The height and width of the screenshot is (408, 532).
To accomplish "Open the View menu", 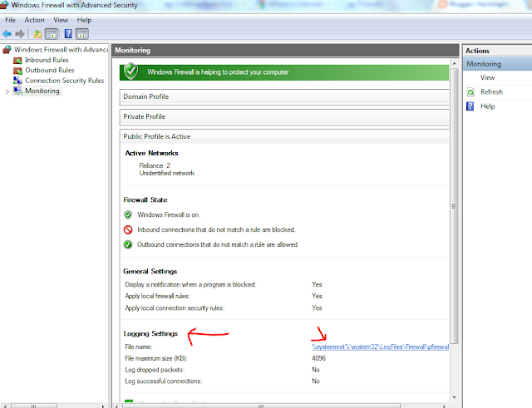I will 61,20.
